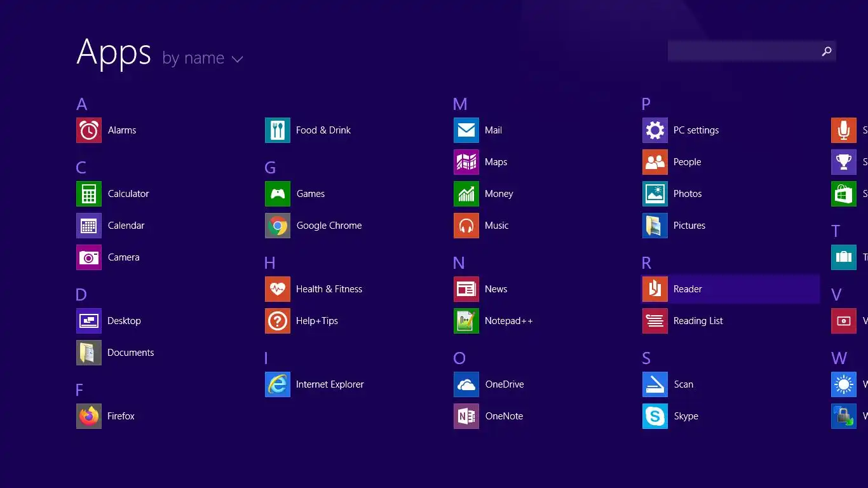Open Health & Fitness heart icon

(278, 289)
